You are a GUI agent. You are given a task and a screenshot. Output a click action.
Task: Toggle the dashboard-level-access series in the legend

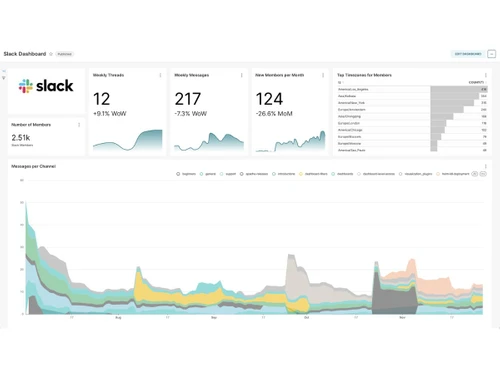pos(376,174)
